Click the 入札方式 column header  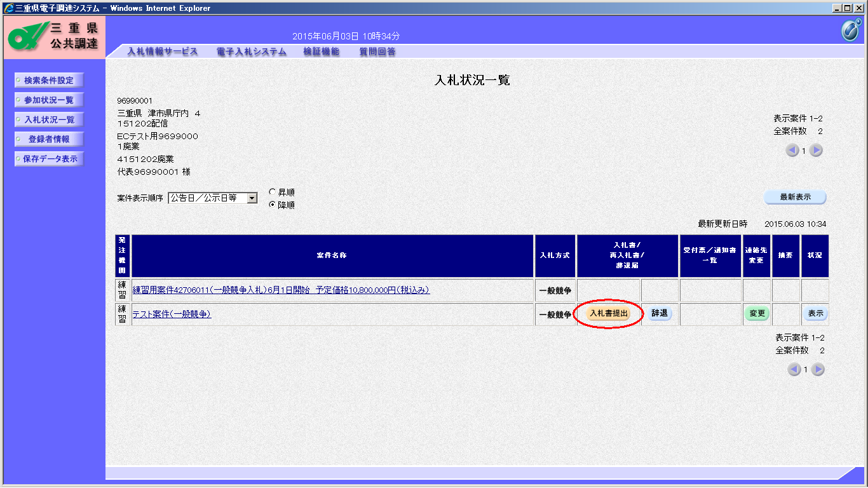[x=555, y=255]
